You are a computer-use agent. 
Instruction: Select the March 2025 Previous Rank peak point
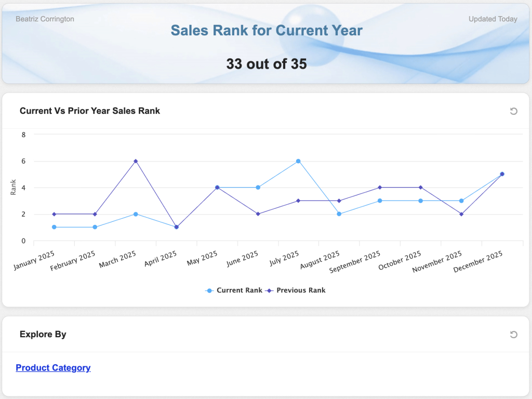[x=136, y=161]
